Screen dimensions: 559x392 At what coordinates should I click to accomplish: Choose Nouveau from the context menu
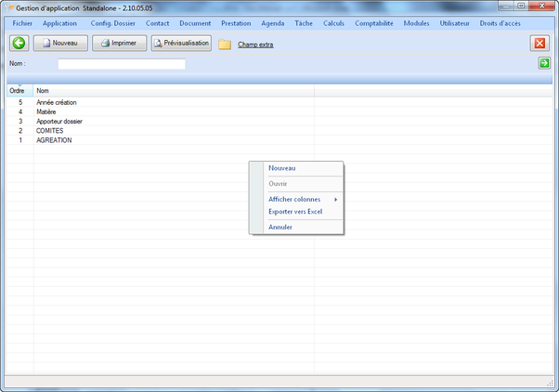(x=282, y=168)
